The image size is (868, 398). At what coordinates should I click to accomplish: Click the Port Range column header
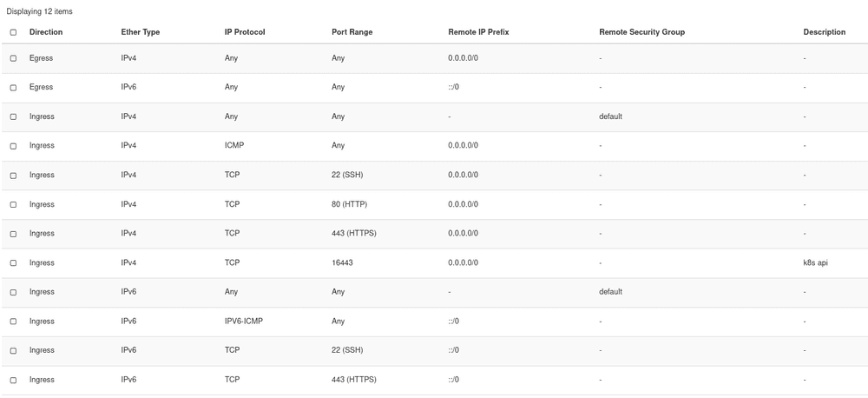click(352, 32)
